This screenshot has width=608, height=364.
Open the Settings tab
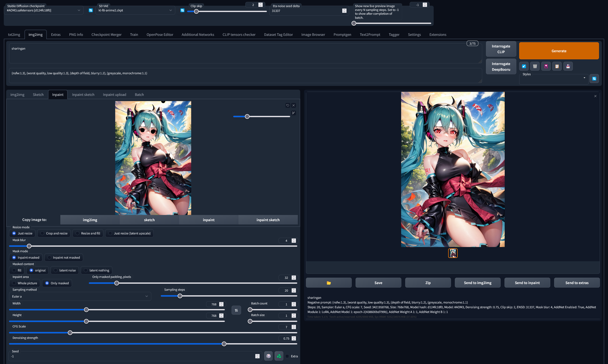[x=414, y=35]
